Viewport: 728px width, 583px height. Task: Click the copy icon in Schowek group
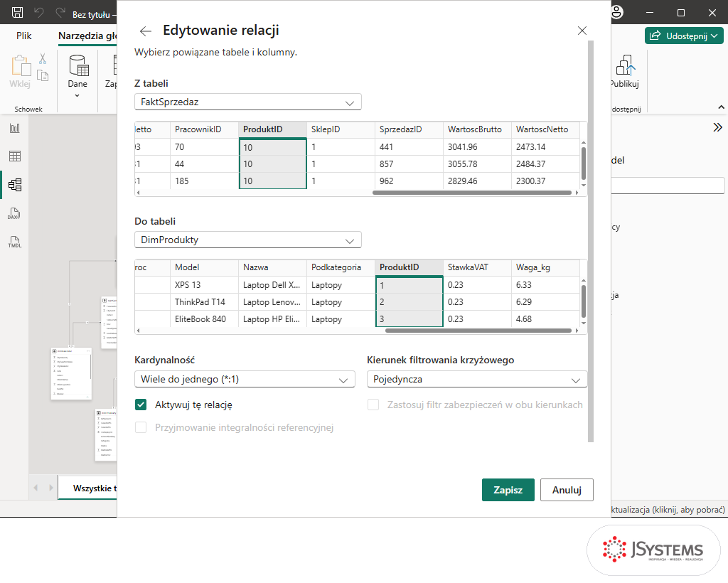pyautogui.click(x=43, y=75)
